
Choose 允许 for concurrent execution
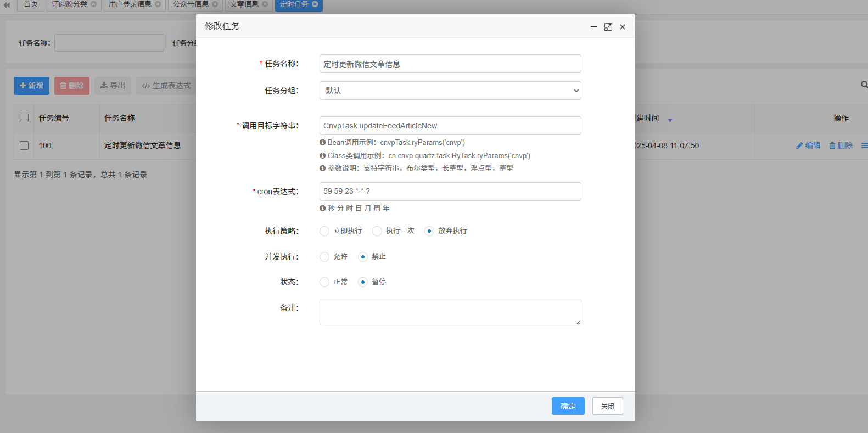click(x=324, y=257)
